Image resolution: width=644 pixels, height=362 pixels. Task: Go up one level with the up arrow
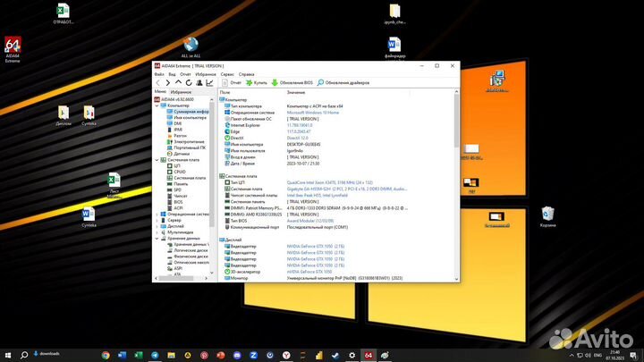[x=178, y=83]
